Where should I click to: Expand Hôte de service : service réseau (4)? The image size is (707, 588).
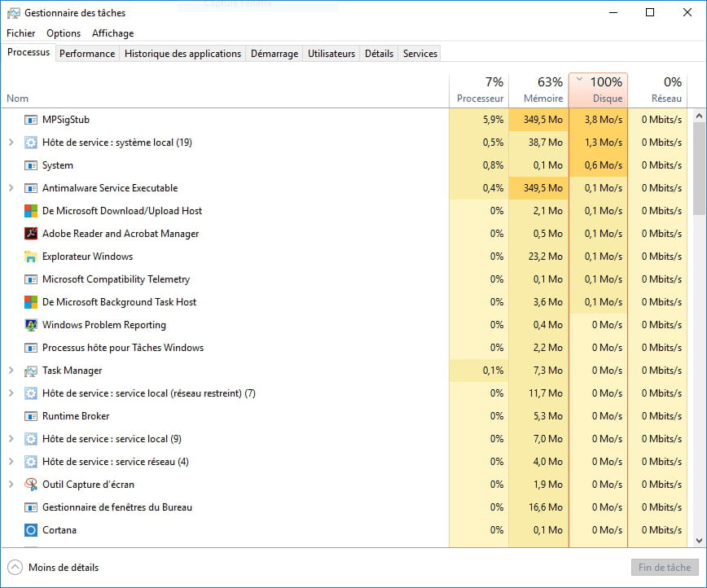click(11, 462)
